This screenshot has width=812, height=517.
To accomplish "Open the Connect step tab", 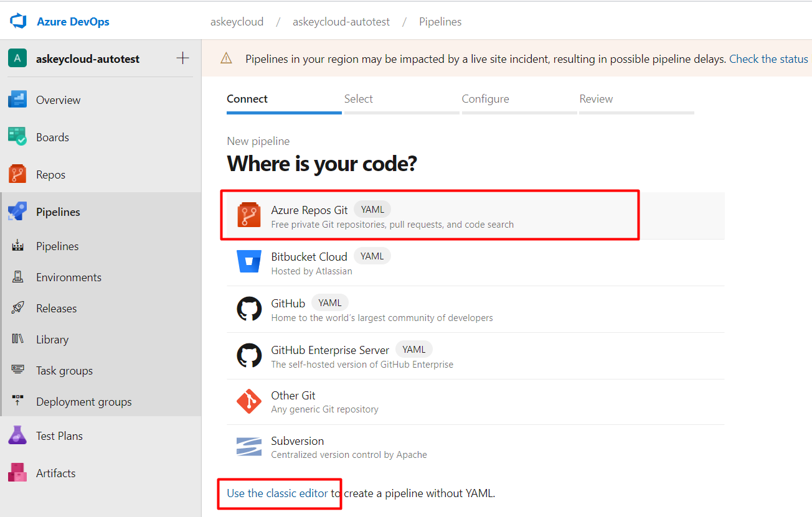I will 284,102.
